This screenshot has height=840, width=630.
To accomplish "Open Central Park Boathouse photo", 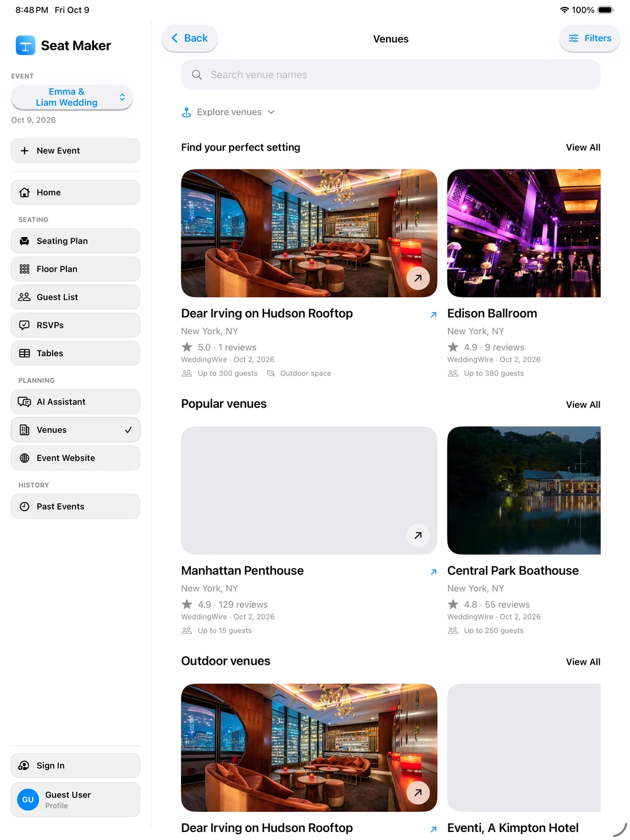I will click(x=524, y=490).
